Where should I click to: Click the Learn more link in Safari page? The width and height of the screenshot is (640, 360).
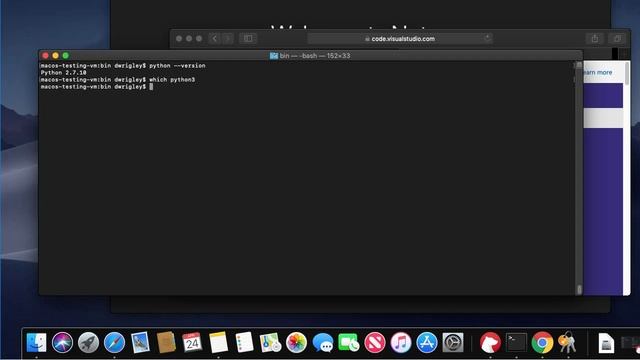pyautogui.click(x=597, y=72)
